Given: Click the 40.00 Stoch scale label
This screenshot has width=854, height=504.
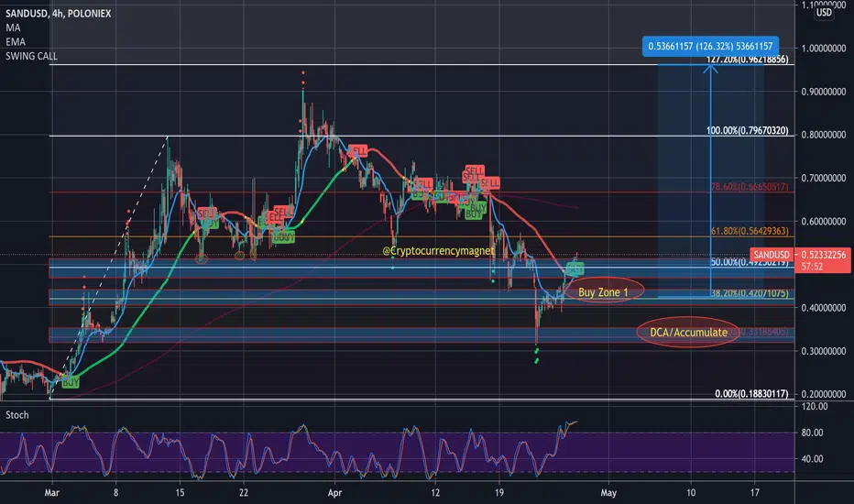Looking at the screenshot, I should coord(812,459).
